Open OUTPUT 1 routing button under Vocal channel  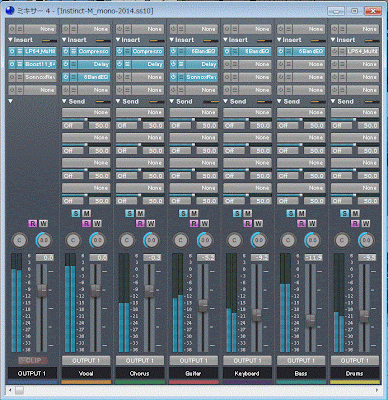(86, 361)
